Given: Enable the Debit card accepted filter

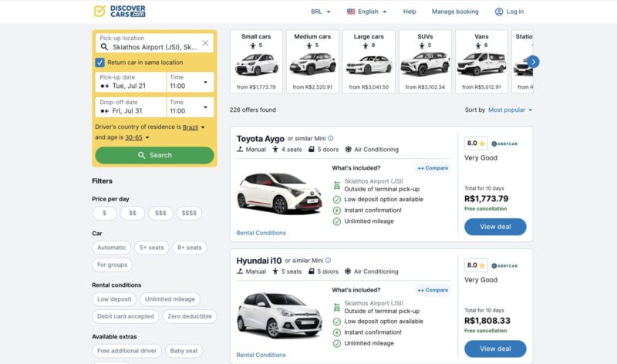Looking at the screenshot, I should click(x=126, y=316).
